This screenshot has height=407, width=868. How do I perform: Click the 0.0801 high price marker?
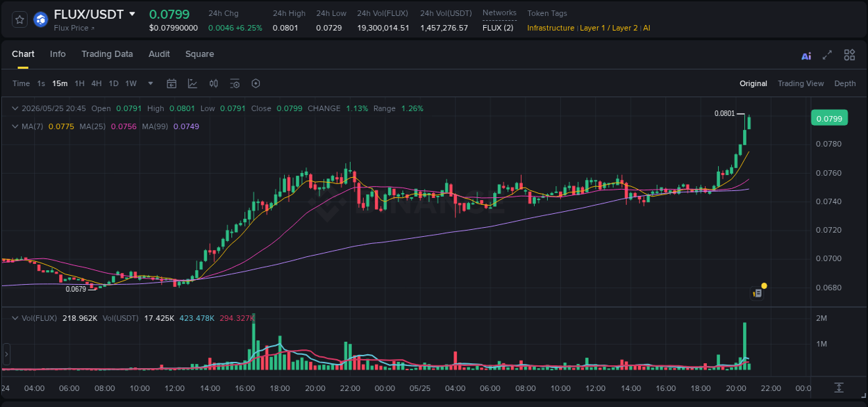click(x=724, y=113)
